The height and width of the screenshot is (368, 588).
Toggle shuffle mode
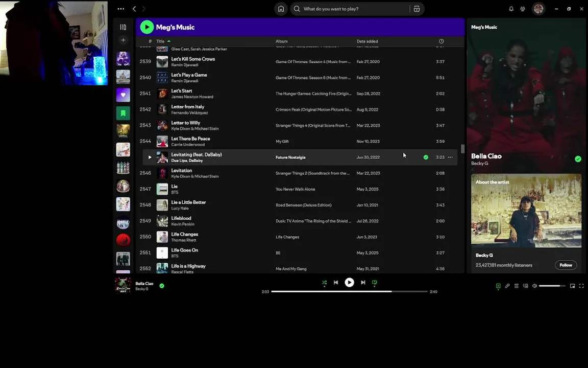point(325,283)
